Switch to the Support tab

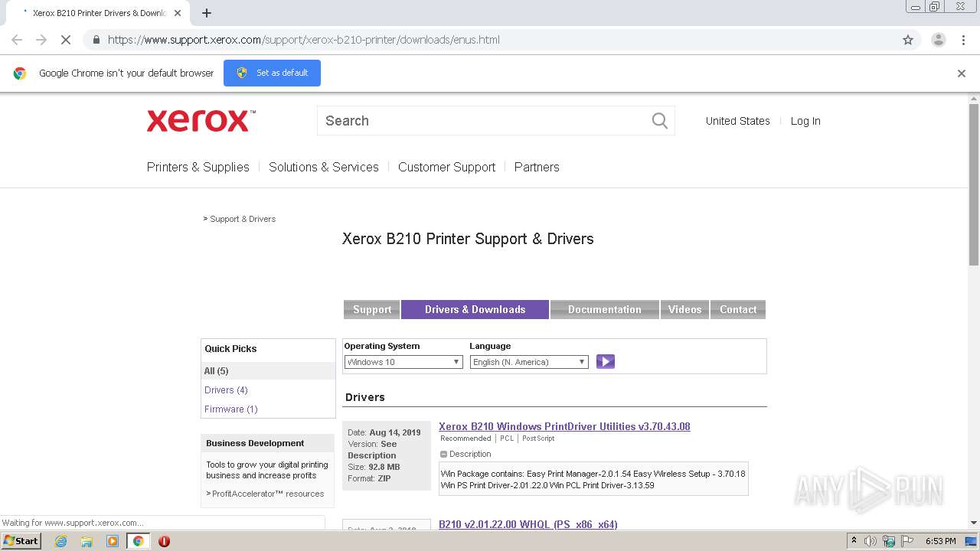(x=372, y=309)
